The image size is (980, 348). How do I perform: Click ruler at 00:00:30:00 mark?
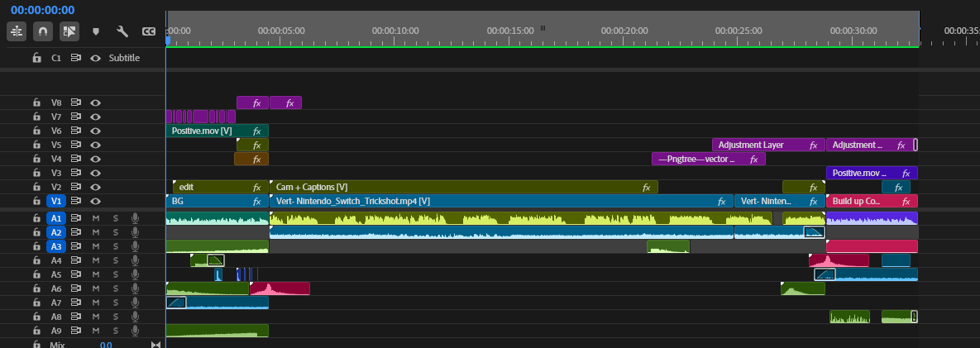(853, 31)
